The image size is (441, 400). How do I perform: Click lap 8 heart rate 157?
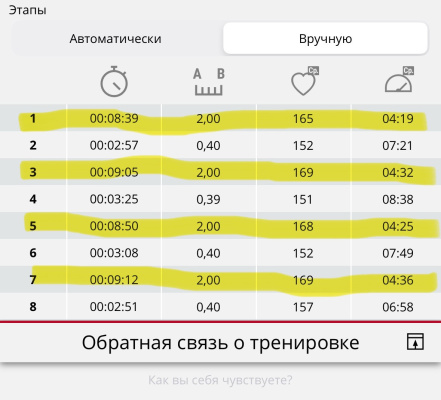coord(303,307)
